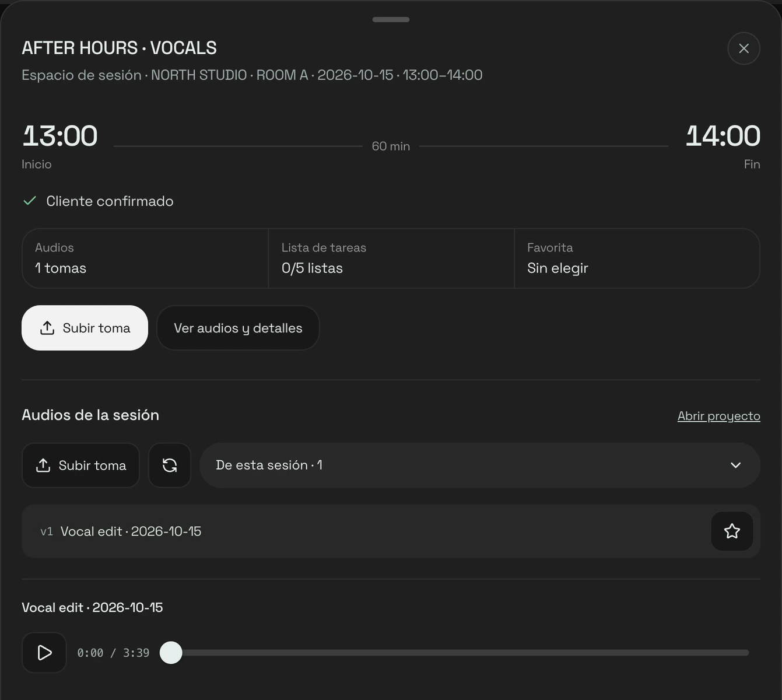This screenshot has height=700, width=782.
Task: Select the v1 Vocal edit take row
Action: coord(391,531)
